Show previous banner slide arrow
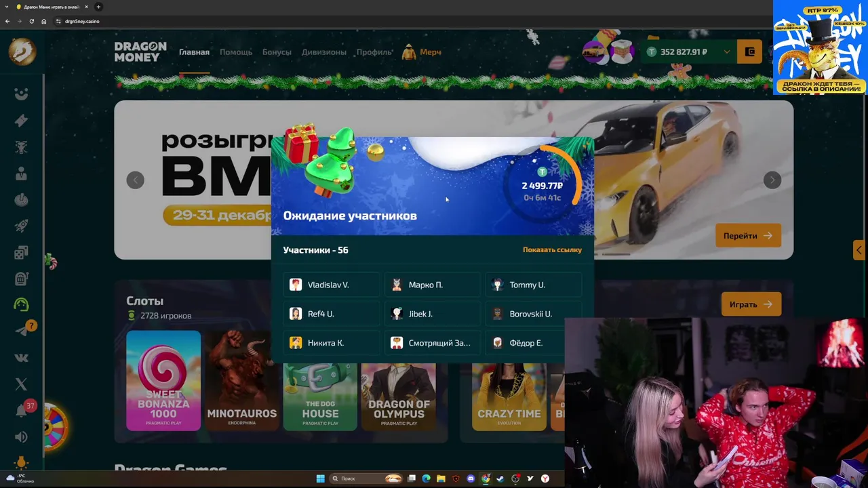 [135, 180]
